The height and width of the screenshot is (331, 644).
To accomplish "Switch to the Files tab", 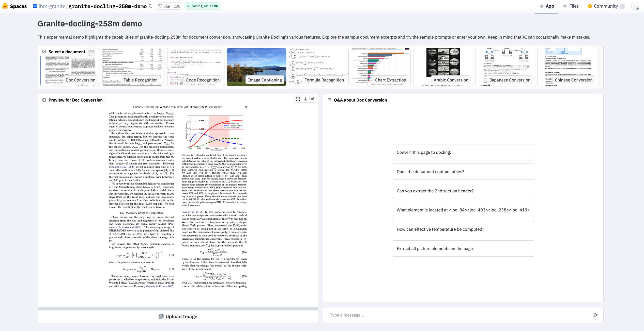I will pyautogui.click(x=571, y=6).
